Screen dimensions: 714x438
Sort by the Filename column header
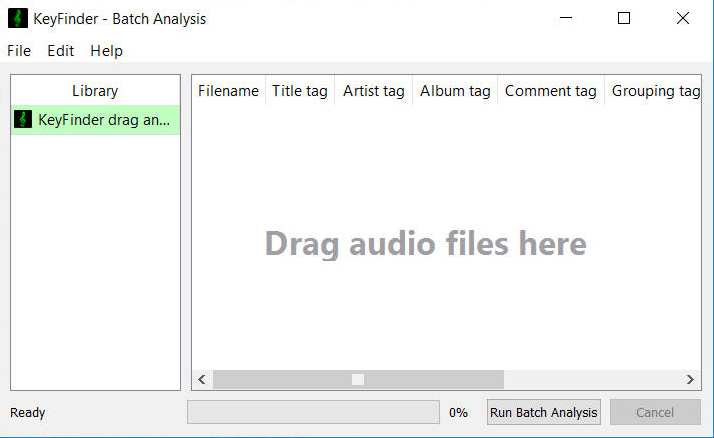pyautogui.click(x=229, y=91)
